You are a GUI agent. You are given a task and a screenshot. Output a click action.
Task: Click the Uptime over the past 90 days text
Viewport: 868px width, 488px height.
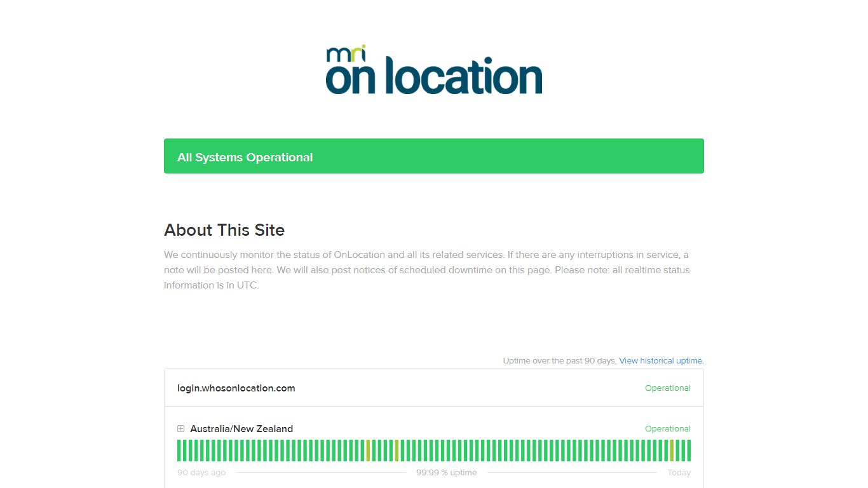pos(560,360)
